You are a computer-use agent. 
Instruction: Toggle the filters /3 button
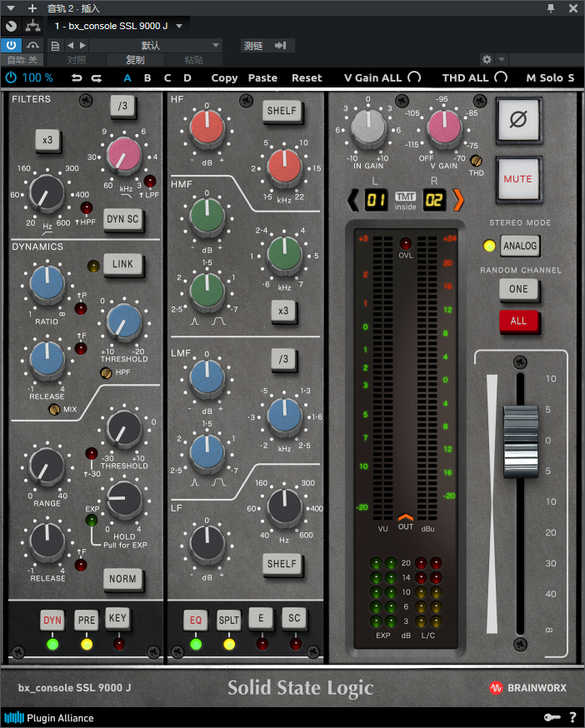pyautogui.click(x=122, y=106)
